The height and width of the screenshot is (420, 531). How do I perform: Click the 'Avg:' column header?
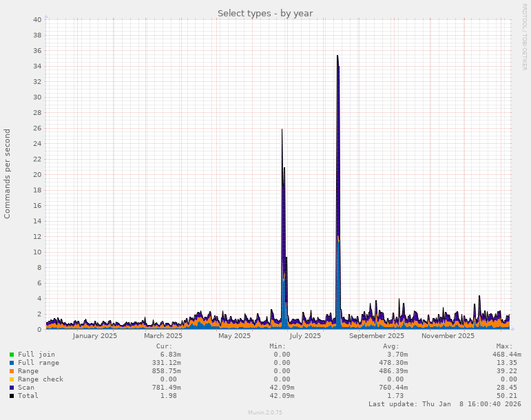(x=391, y=346)
